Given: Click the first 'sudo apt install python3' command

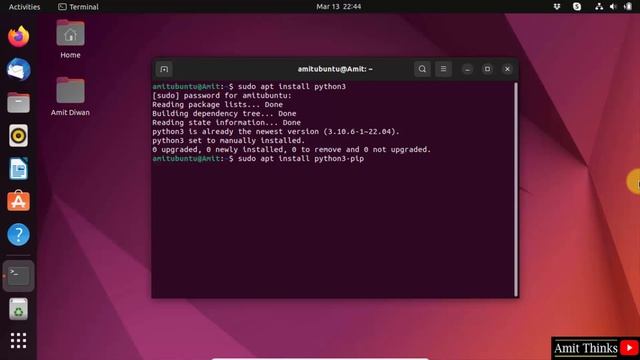Looking at the screenshot, I should (292, 87).
